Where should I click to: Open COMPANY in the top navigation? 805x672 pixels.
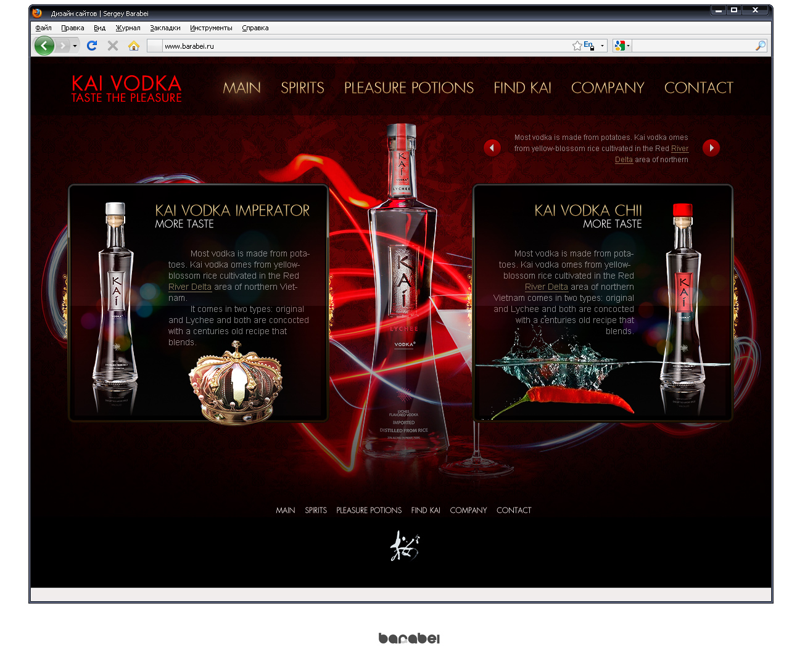coord(608,88)
